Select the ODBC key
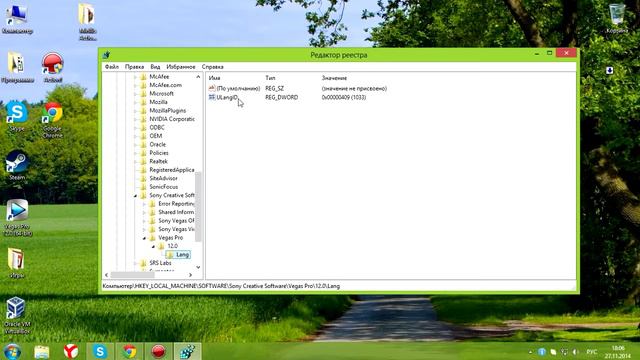This screenshot has width=640, height=360. tap(157, 127)
